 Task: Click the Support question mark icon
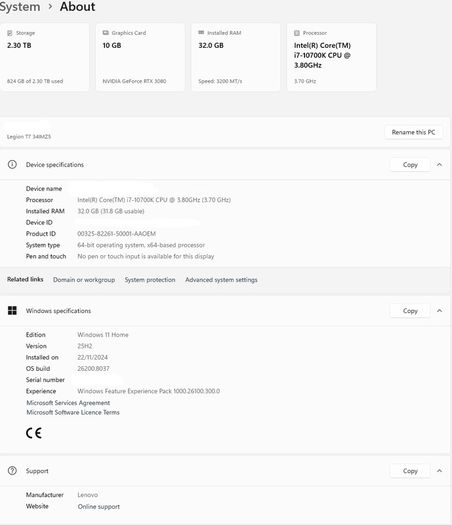(x=12, y=470)
